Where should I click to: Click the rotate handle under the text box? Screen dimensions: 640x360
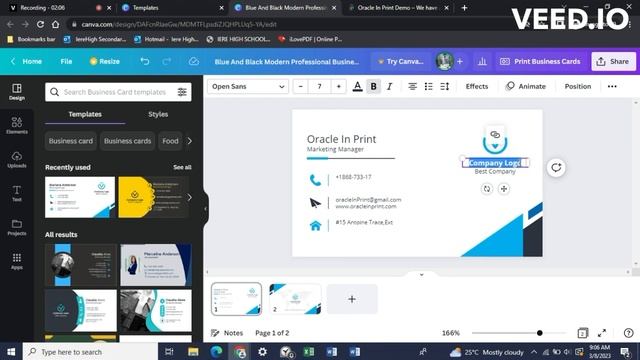487,189
